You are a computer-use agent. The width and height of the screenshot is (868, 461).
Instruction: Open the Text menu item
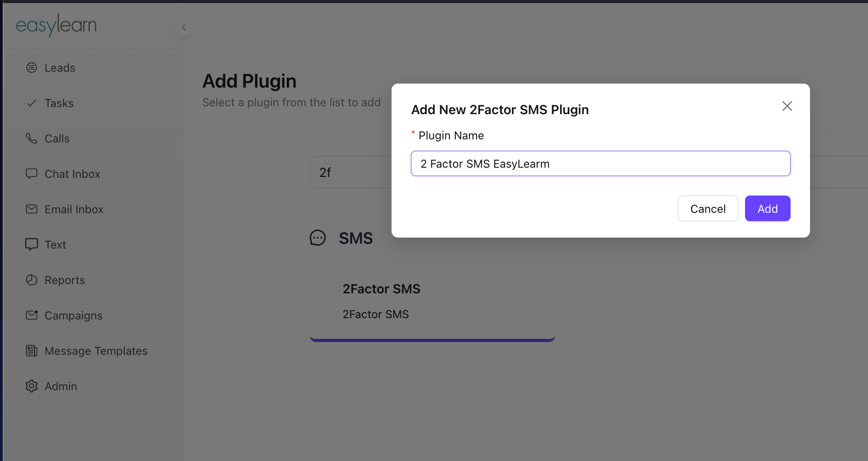click(x=55, y=245)
